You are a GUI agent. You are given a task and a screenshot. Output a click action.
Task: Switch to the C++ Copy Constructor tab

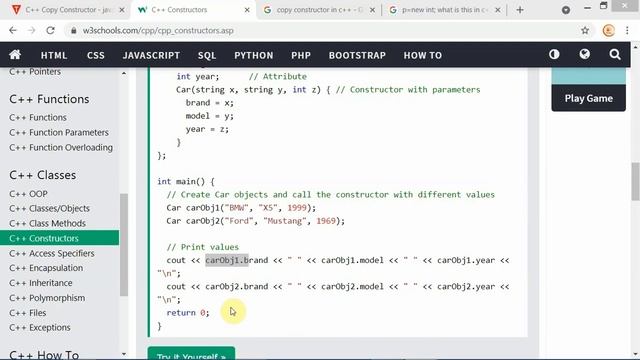pos(67,10)
